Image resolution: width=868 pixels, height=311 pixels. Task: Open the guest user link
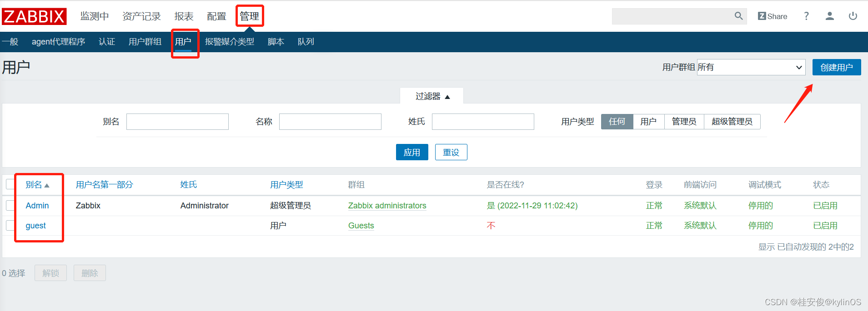pos(36,226)
